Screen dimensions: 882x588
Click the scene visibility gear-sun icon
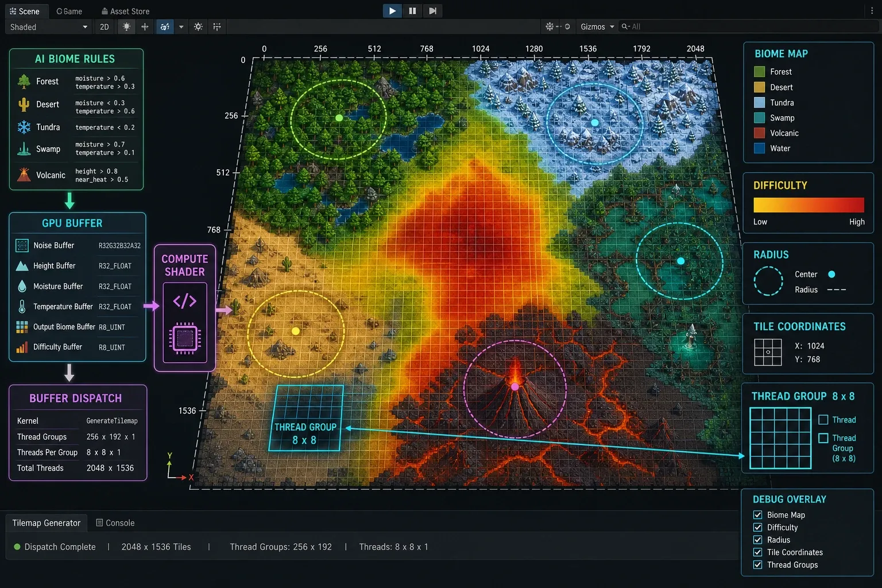pyautogui.click(x=198, y=27)
